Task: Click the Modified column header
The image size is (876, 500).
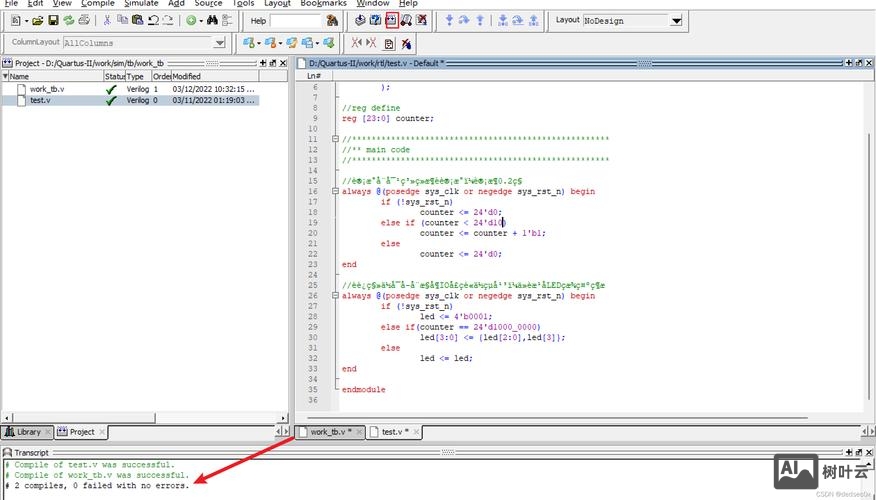Action: pos(187,76)
